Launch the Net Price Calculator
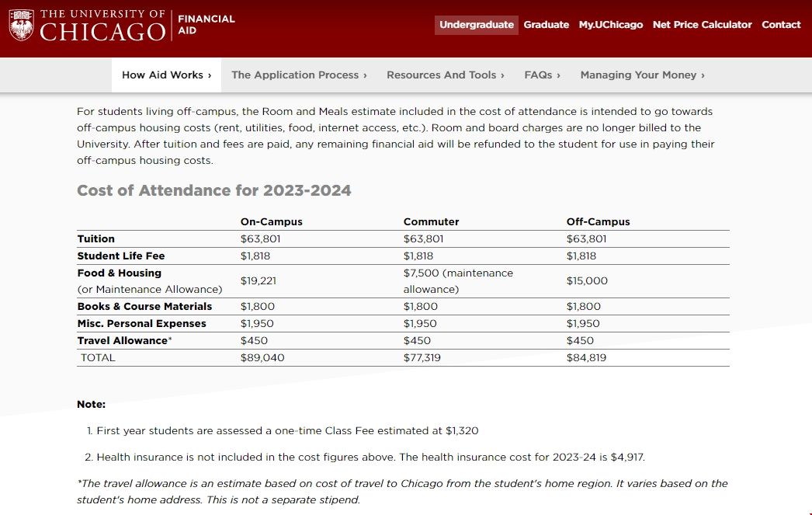The width and height of the screenshot is (812, 515). pyautogui.click(x=702, y=25)
